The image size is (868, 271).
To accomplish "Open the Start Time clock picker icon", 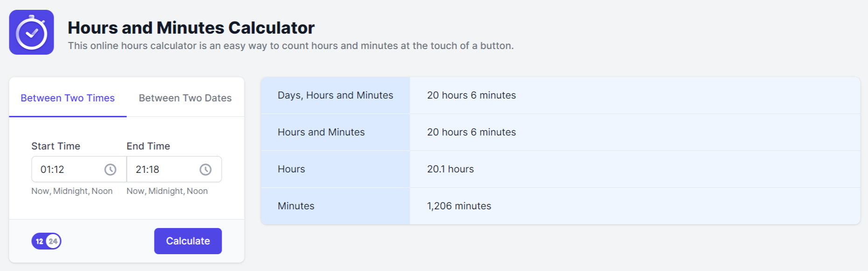I will coord(110,170).
